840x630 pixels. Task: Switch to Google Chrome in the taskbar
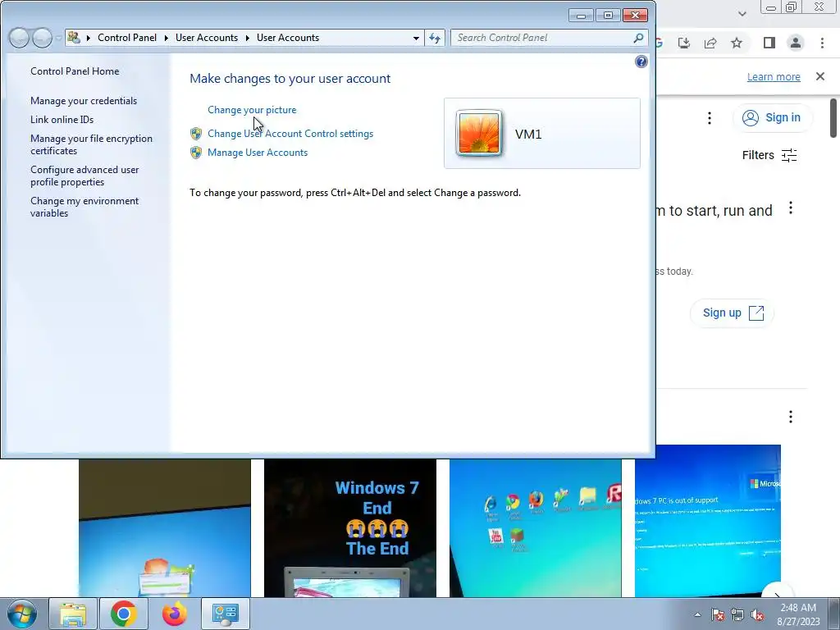(x=123, y=614)
